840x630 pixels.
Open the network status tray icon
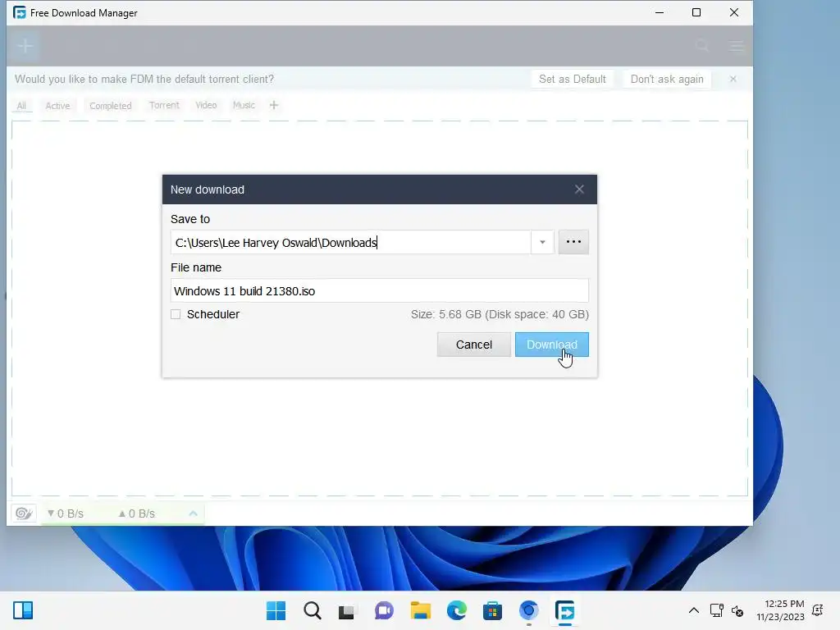[x=716, y=610]
